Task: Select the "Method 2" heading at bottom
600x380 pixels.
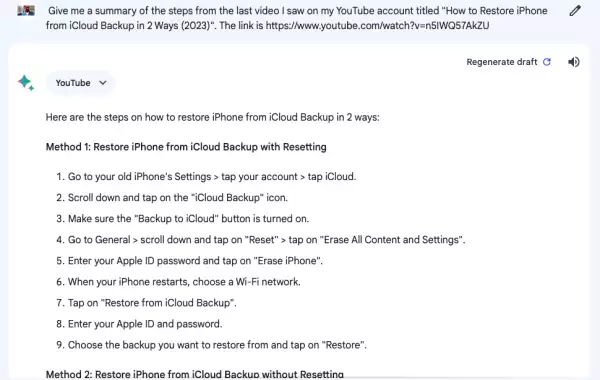Action: pos(195,374)
